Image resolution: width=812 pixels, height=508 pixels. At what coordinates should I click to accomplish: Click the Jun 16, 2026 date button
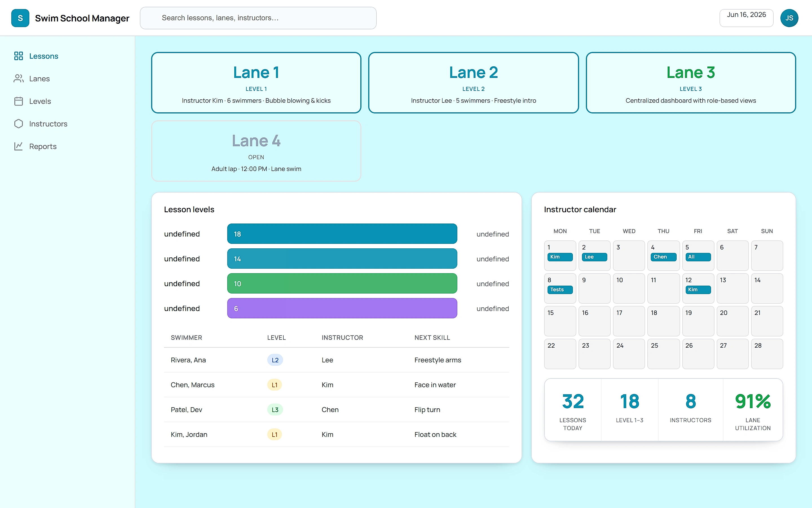pyautogui.click(x=746, y=18)
